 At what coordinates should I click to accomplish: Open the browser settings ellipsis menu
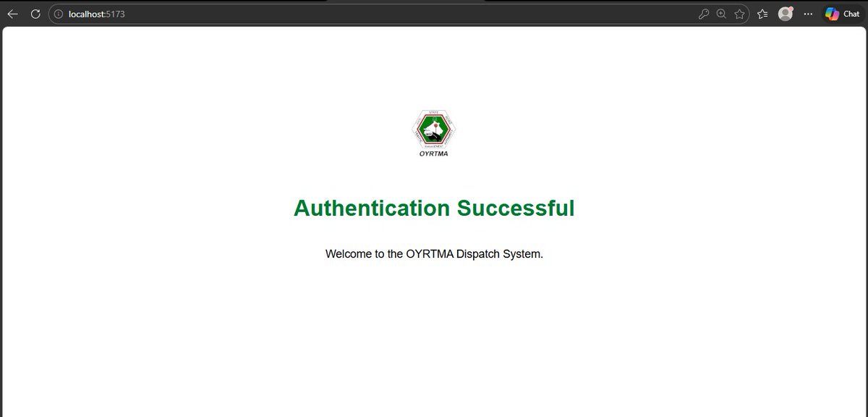(809, 14)
